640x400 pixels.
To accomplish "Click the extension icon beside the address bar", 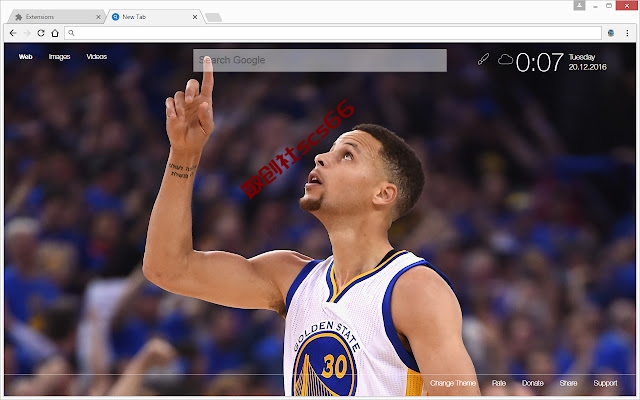I will (x=611, y=33).
